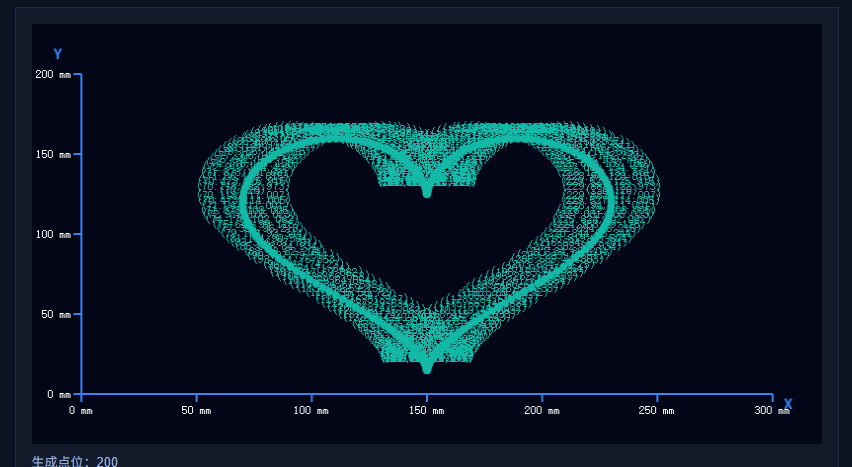Click the 200 mm X-axis tick label
The height and width of the screenshot is (467, 852).
542,411
